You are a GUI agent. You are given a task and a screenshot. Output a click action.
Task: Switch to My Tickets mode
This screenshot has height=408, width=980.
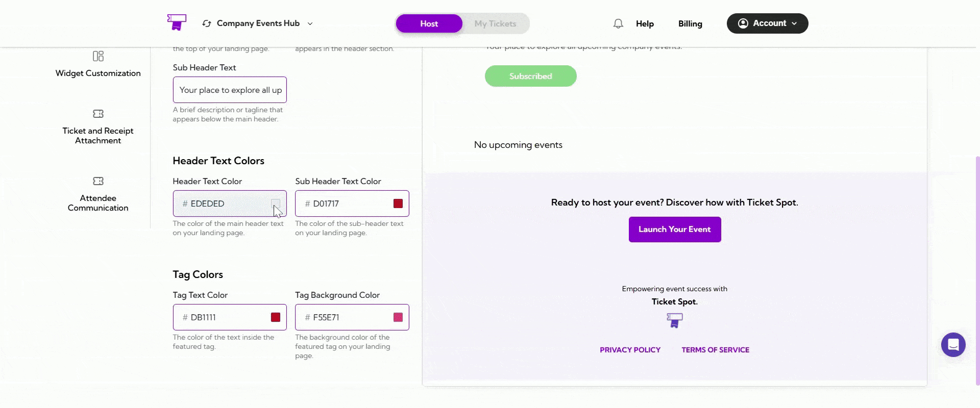coord(495,23)
